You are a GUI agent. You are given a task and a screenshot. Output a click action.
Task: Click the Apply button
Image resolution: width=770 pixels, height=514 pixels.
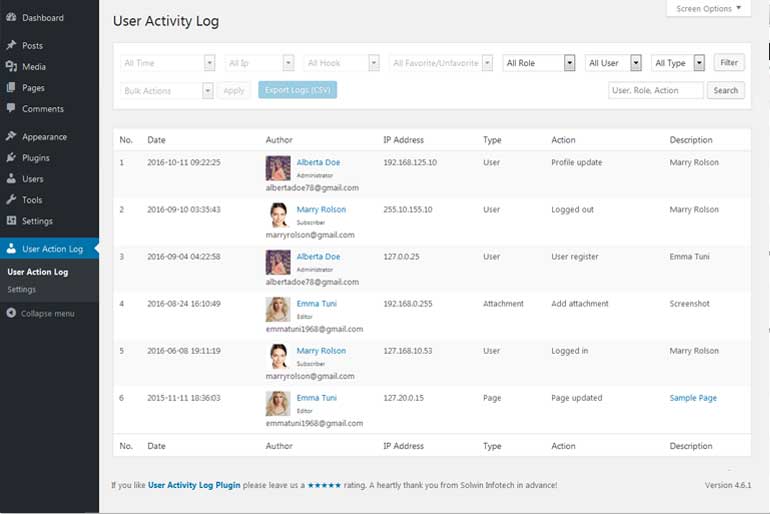pyautogui.click(x=234, y=90)
